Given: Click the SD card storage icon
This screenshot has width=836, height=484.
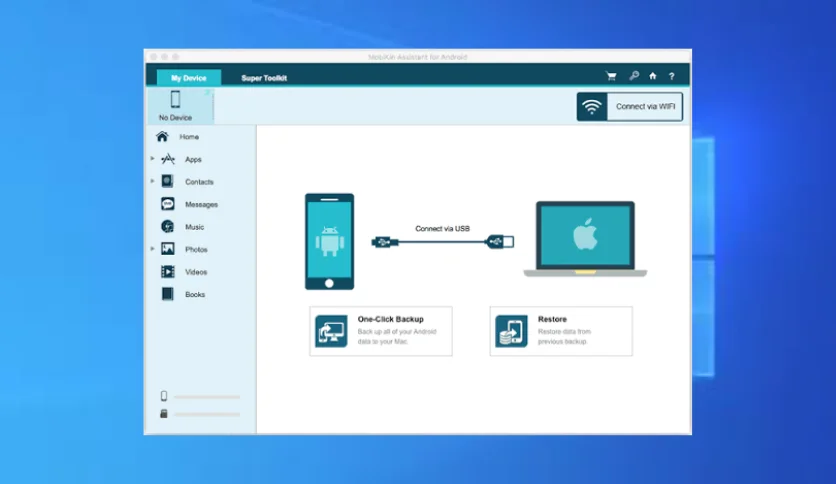Looking at the screenshot, I should (164, 414).
